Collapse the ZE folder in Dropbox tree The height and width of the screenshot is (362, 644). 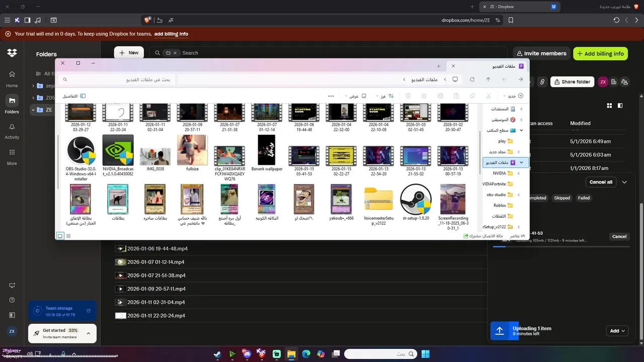coord(33,110)
